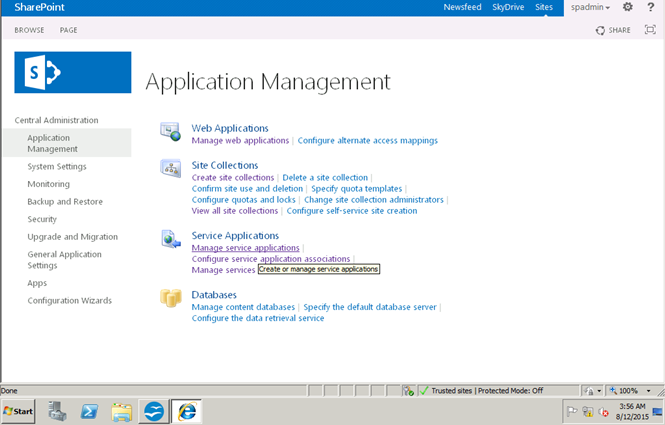The image size is (665, 425).
Task: Click Create site collections link
Action: coord(233,177)
